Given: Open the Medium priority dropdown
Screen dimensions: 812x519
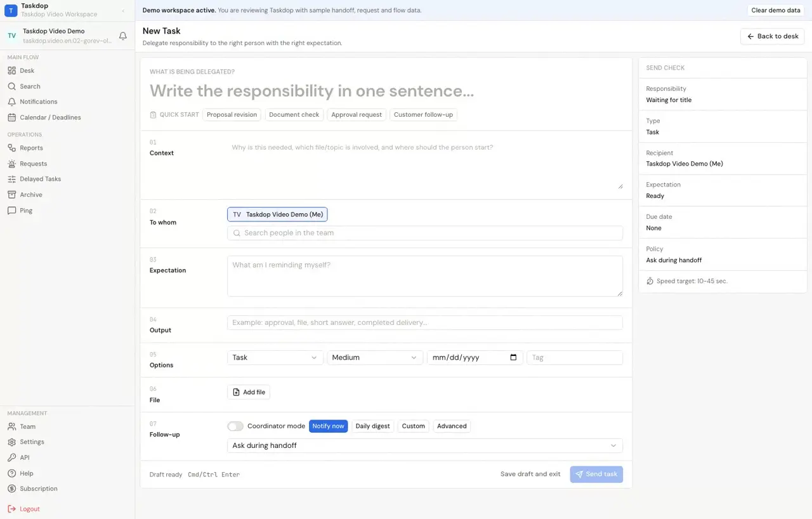Looking at the screenshot, I should 374,357.
